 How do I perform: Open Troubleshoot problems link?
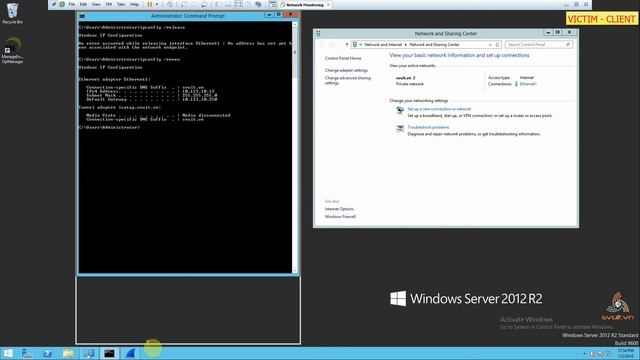tap(428, 127)
